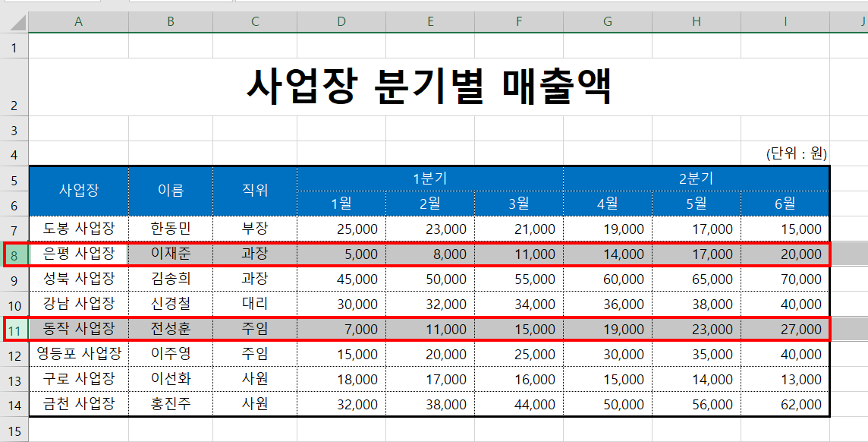Select the 5월 header cell
This screenshot has width=868, height=442.
[697, 204]
